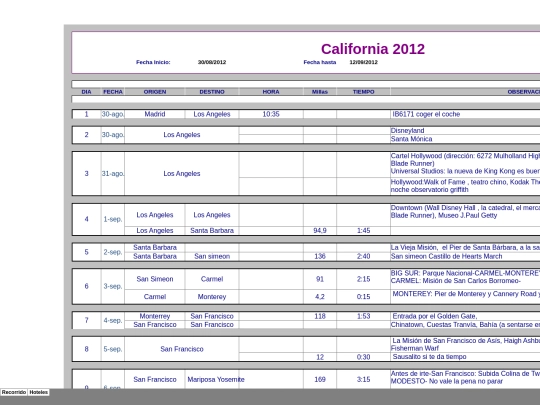Select the Chinatown, Cuestas Tranvía note

(465, 325)
